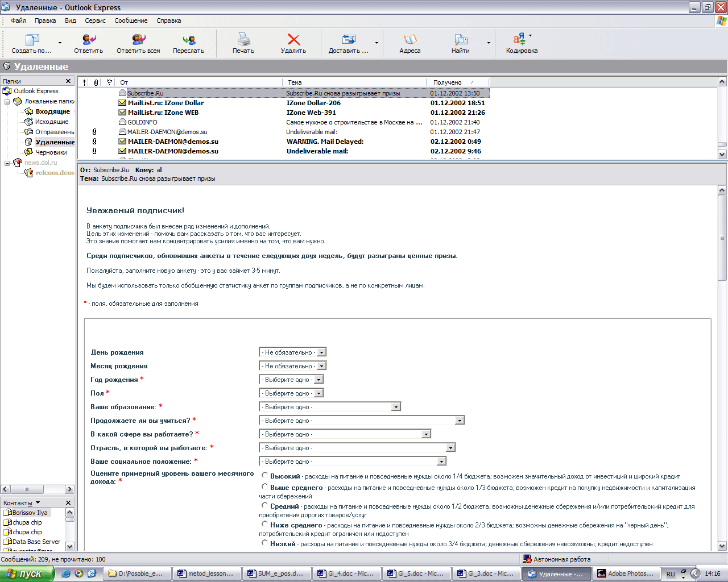Click Reply All (Ответить всем) icon
Image resolution: width=728 pixels, height=582 pixels.
(x=138, y=40)
